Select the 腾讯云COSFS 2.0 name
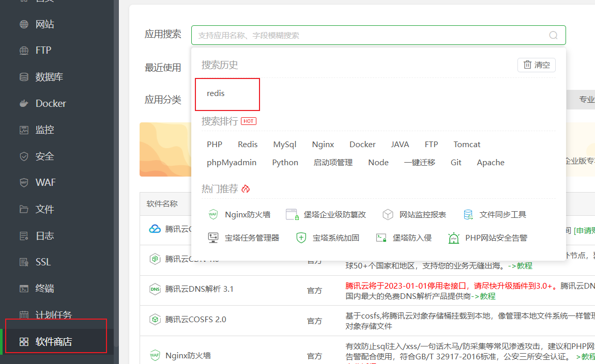 click(195, 320)
